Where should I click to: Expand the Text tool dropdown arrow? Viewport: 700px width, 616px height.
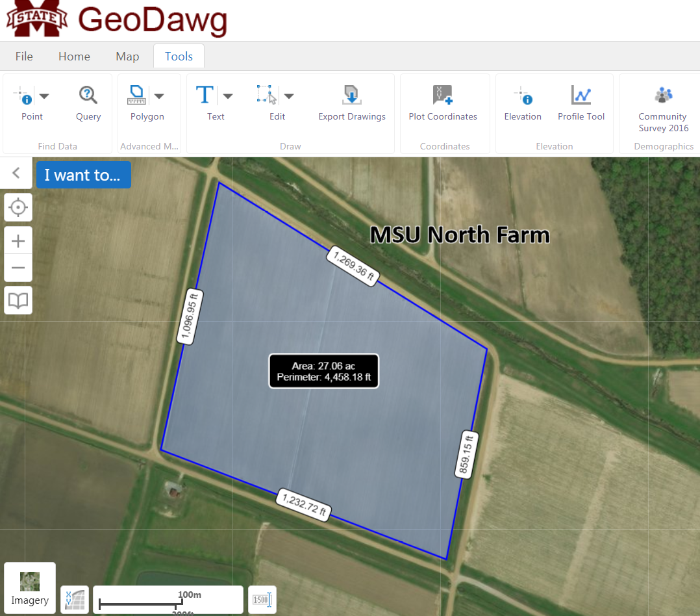(228, 96)
